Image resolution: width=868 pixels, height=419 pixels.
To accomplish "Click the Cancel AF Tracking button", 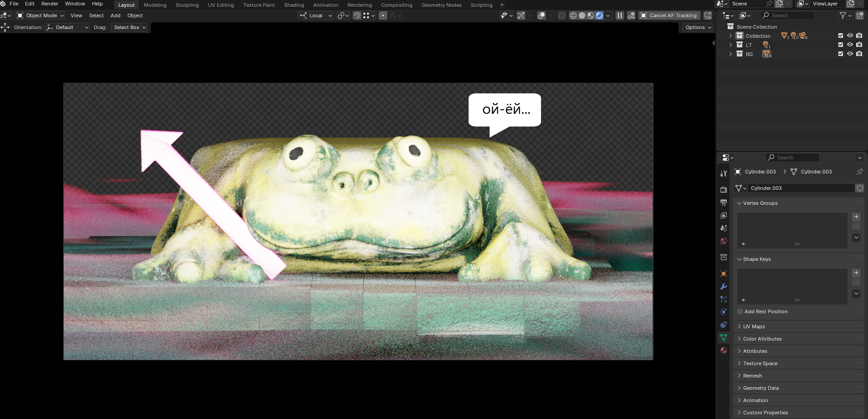I will [669, 15].
